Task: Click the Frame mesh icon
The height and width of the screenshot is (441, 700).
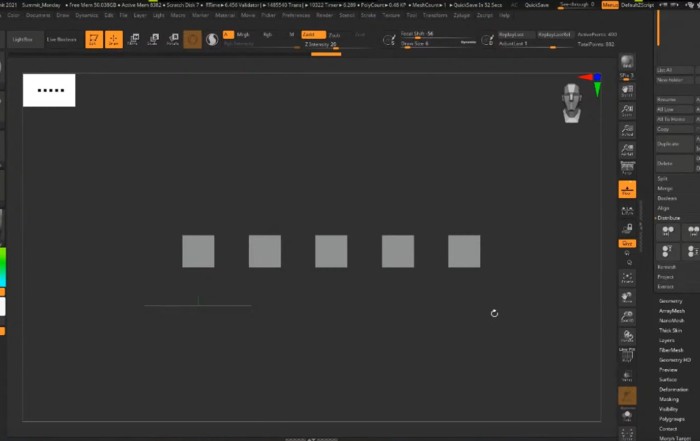Action: [627, 277]
